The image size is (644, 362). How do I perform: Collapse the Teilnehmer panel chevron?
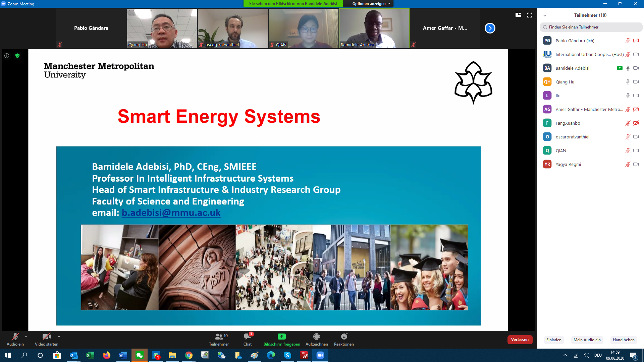(x=545, y=15)
